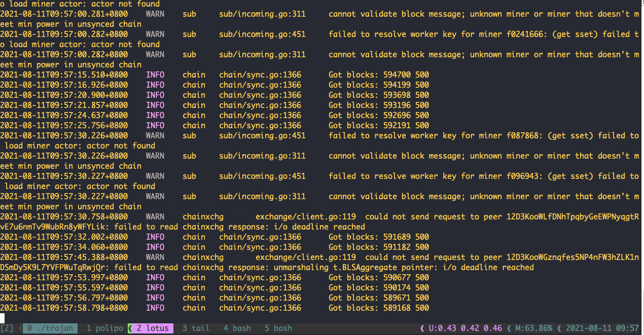
Task: Click log line Got blocks: 594700 500
Action: pos(378,75)
